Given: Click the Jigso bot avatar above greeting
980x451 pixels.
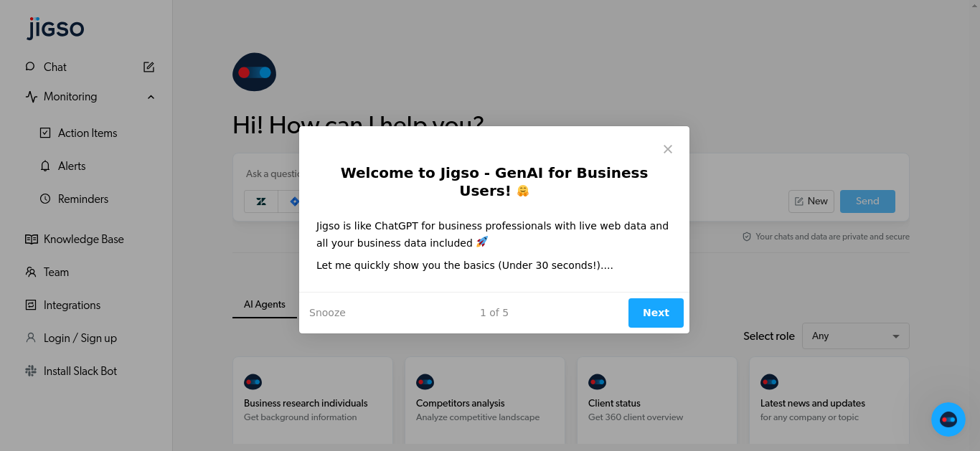Looking at the screenshot, I should pyautogui.click(x=255, y=72).
